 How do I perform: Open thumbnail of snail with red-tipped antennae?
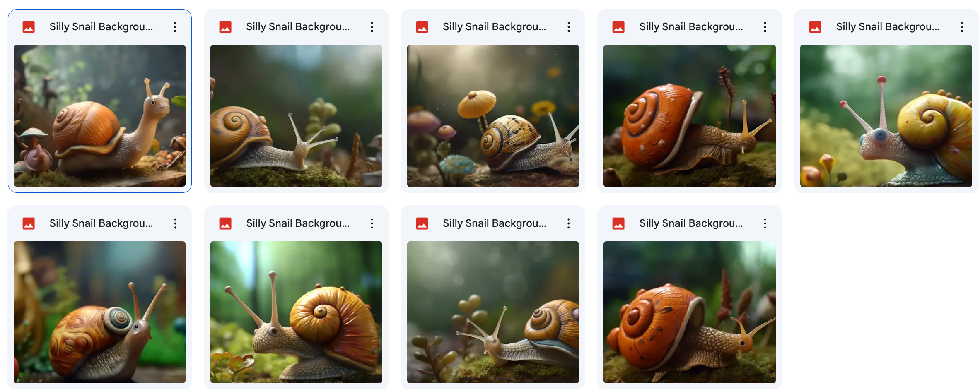tap(886, 115)
